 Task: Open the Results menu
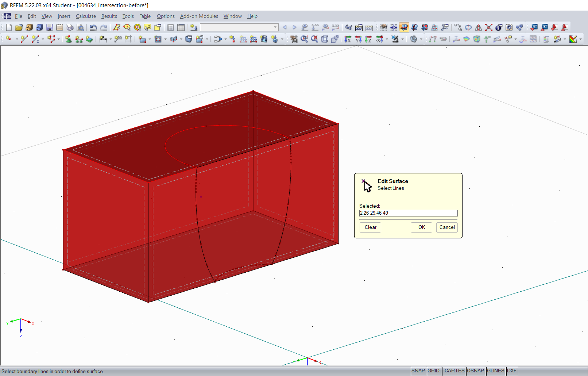click(x=109, y=16)
